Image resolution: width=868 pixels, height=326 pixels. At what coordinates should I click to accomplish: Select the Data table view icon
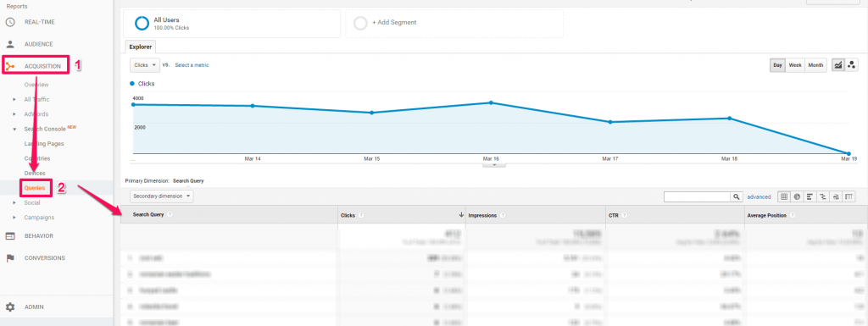(x=784, y=196)
